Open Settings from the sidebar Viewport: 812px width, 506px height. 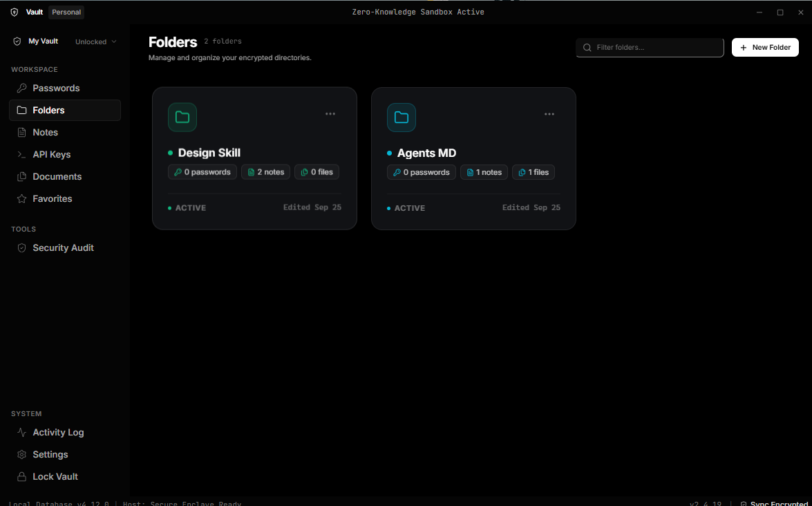pyautogui.click(x=65, y=455)
